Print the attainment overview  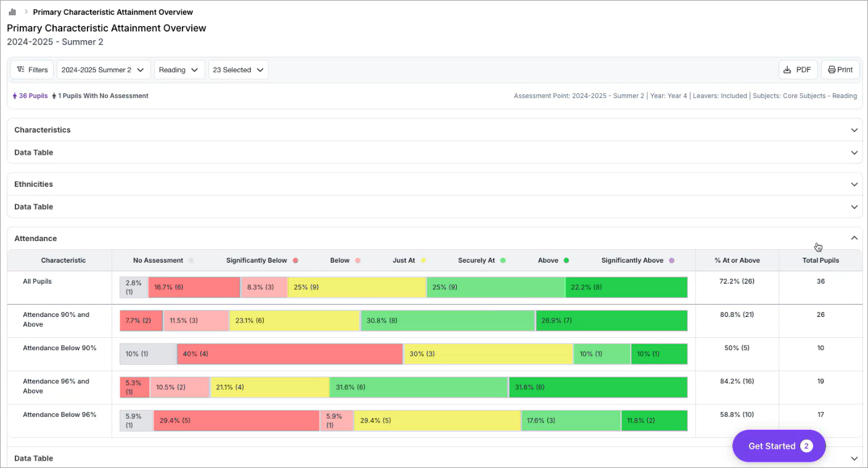(840, 70)
